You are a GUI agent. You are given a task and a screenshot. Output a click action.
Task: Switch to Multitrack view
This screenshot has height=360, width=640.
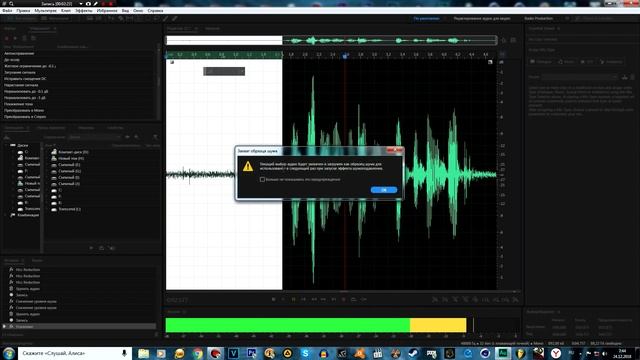pos(56,19)
